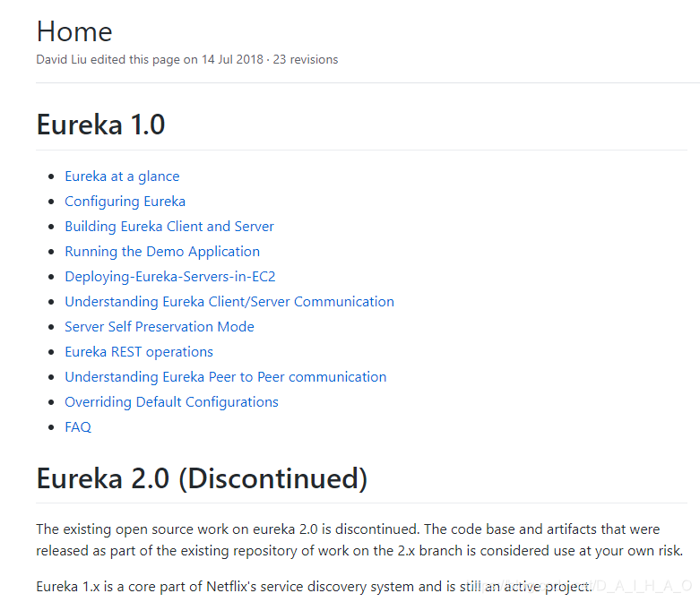The width and height of the screenshot is (700, 602).
Task: Click the paragraph starting 'The existing open source work'
Action: (359, 540)
